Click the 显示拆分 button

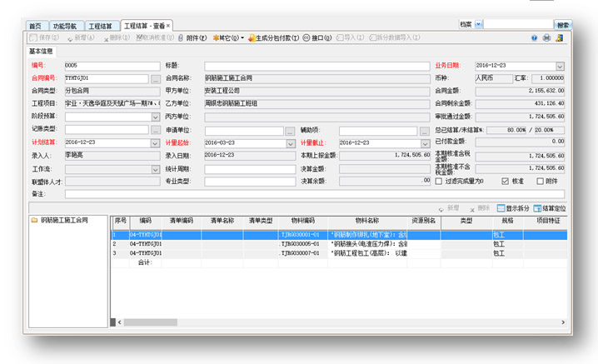(513, 208)
